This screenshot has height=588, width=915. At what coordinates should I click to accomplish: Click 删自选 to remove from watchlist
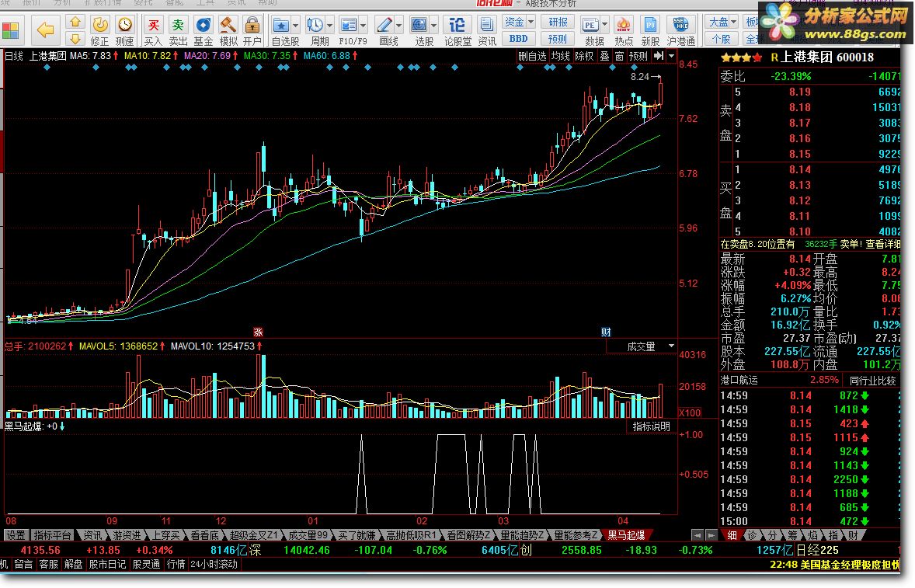click(532, 56)
